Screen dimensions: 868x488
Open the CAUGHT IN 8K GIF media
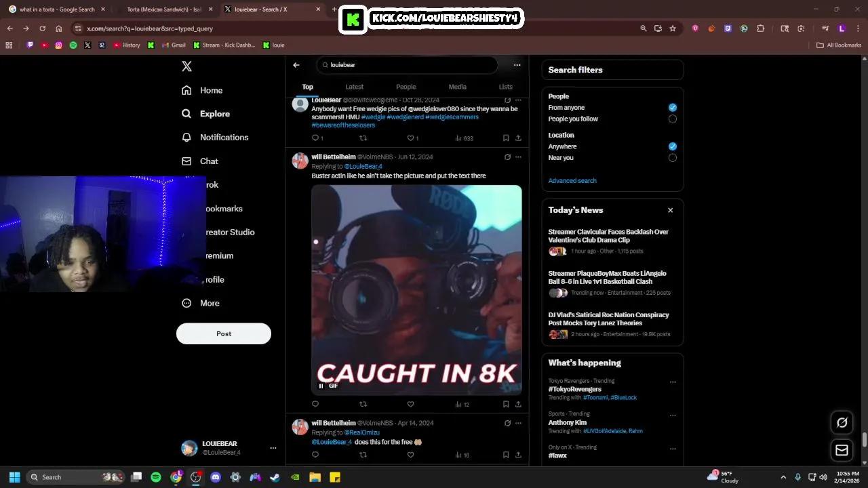tap(416, 290)
